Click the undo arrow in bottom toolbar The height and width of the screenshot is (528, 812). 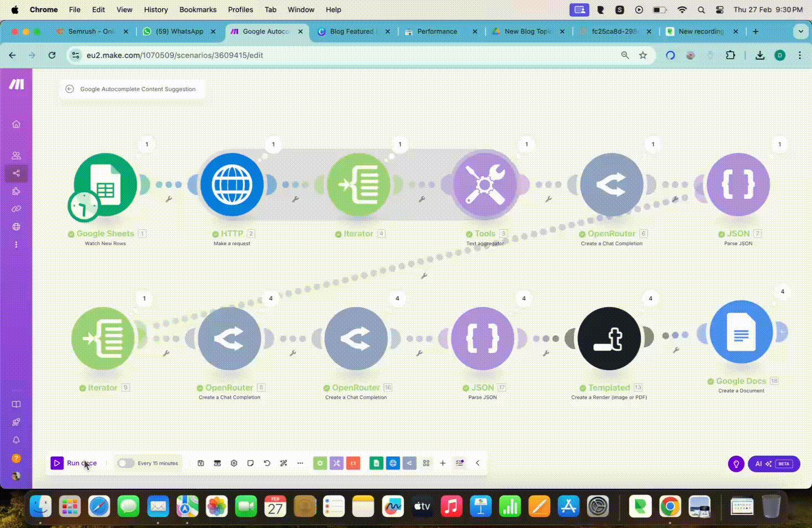point(267,463)
